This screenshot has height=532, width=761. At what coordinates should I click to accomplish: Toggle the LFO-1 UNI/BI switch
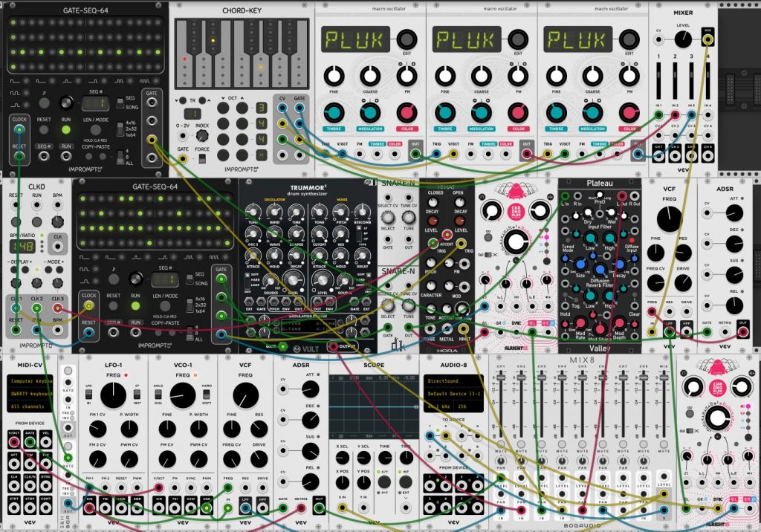(x=89, y=394)
